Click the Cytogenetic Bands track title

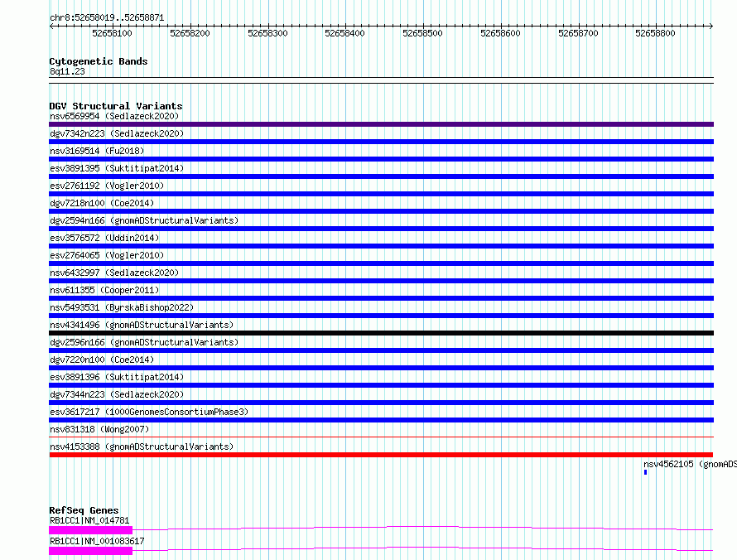click(x=99, y=61)
